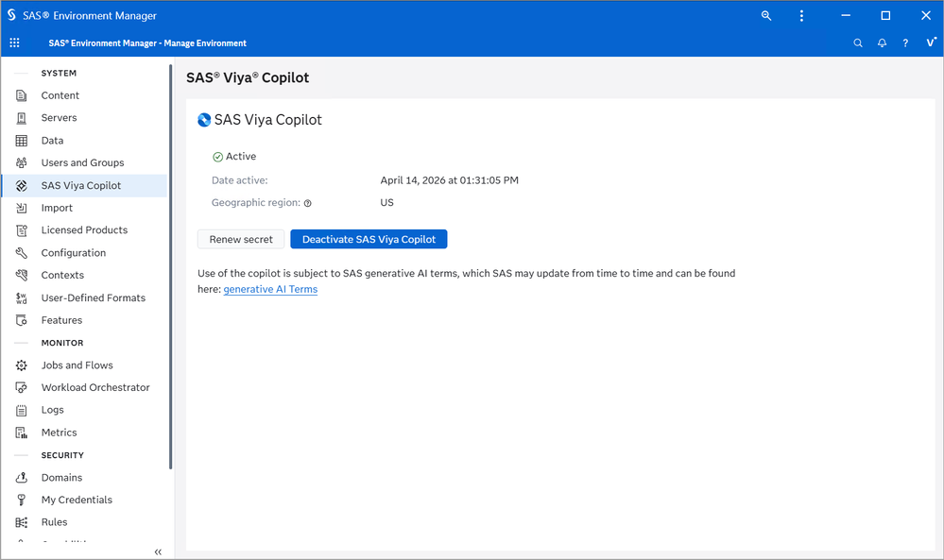Viewport: 944px width, 560px height.
Task: Click the Import icon in sidebar
Action: point(21,208)
